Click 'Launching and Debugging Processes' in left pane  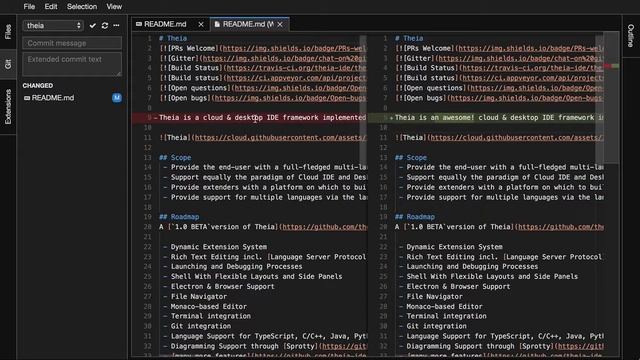[236, 267]
